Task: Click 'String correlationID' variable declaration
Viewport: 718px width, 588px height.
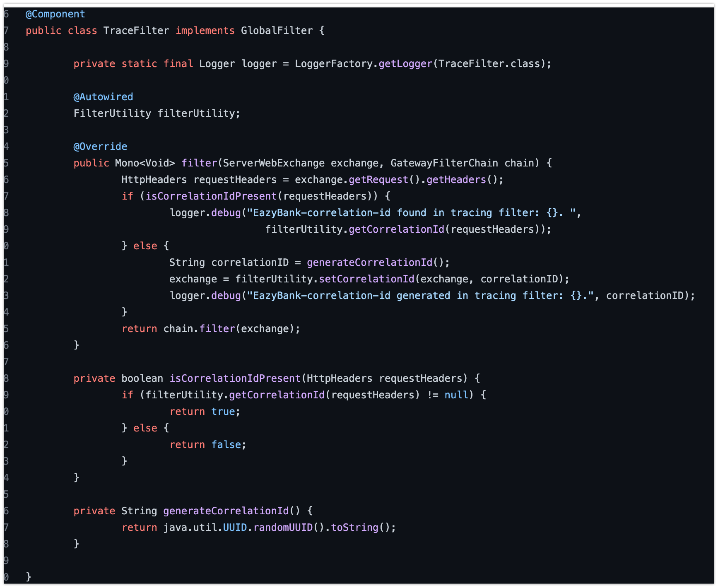Action: coord(229,263)
